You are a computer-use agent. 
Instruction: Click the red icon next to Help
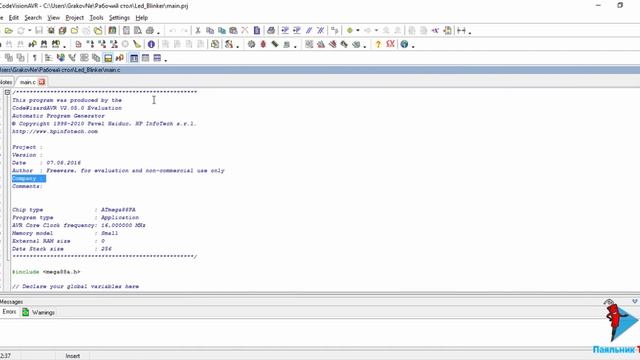[391, 44]
